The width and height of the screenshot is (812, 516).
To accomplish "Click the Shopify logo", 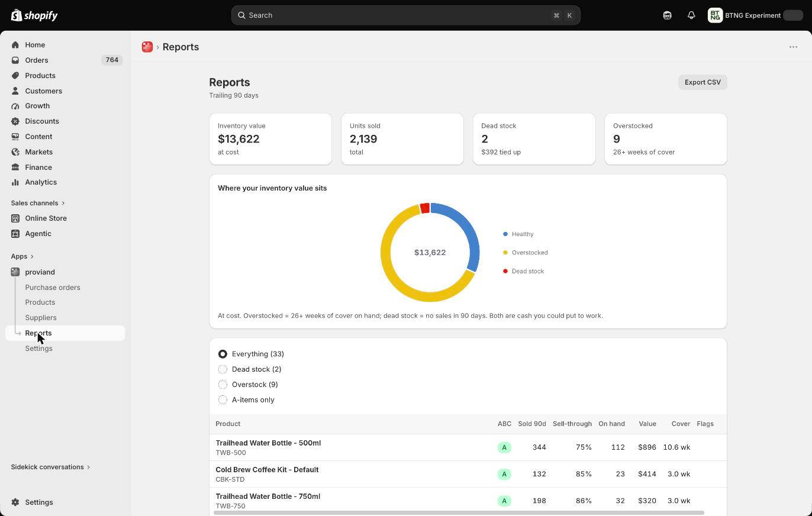I will pyautogui.click(x=34, y=15).
